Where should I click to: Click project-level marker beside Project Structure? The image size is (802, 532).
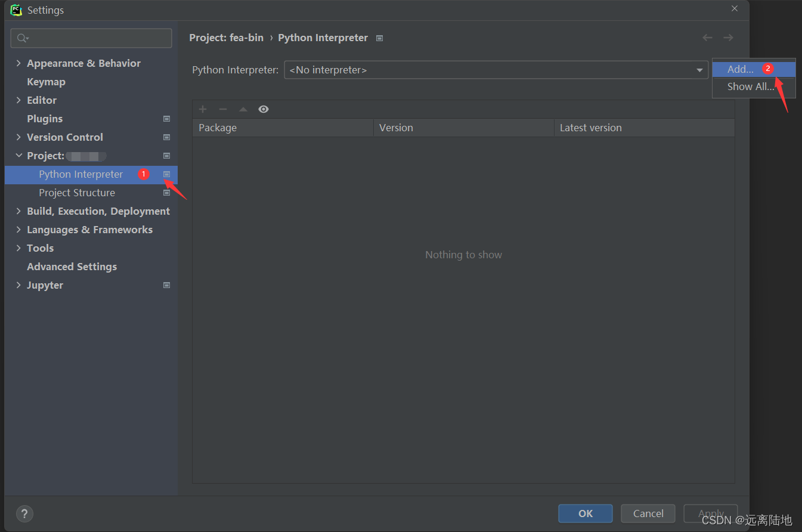167,193
